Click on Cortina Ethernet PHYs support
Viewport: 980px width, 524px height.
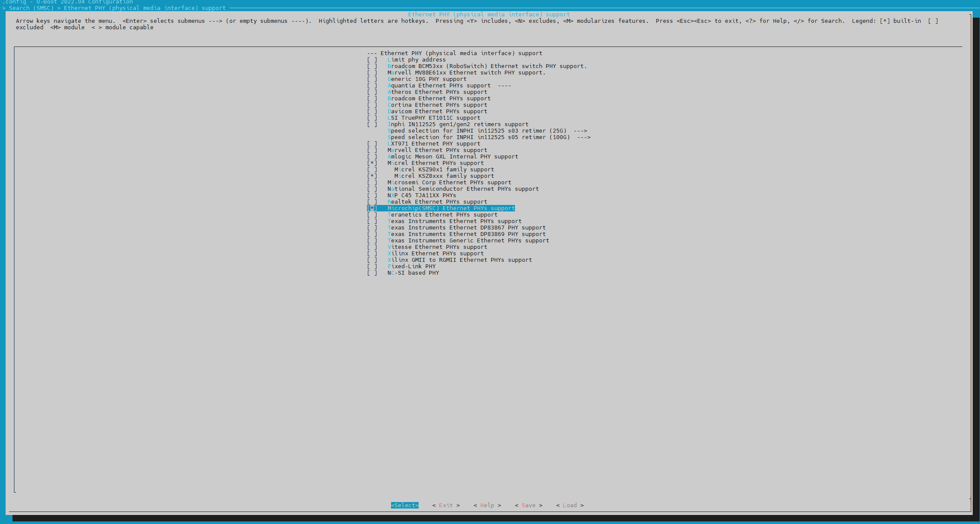click(x=438, y=105)
